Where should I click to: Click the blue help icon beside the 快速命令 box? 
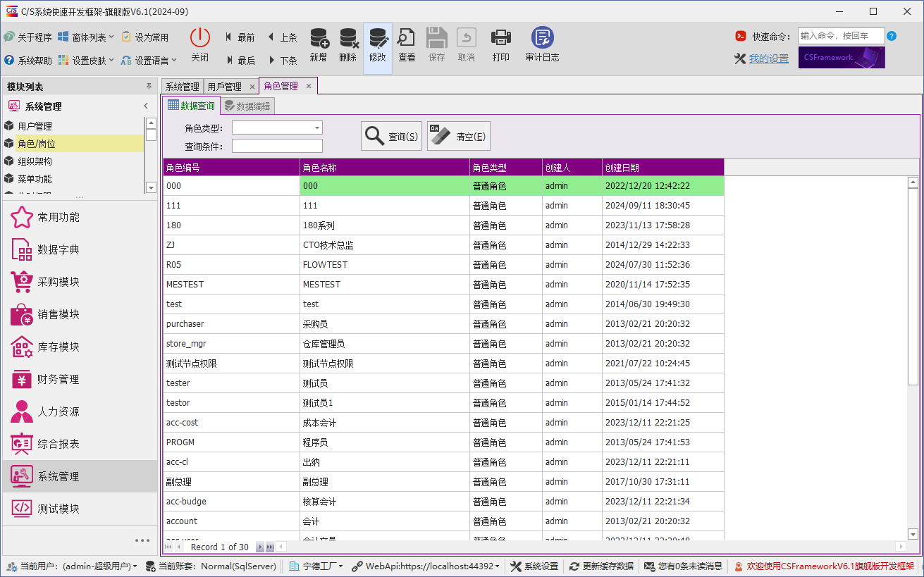(892, 36)
